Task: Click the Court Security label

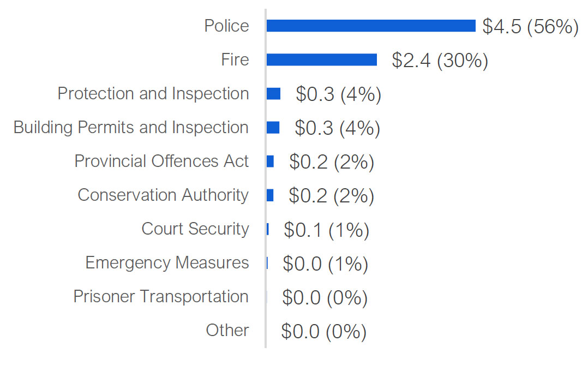Action: coord(195,229)
